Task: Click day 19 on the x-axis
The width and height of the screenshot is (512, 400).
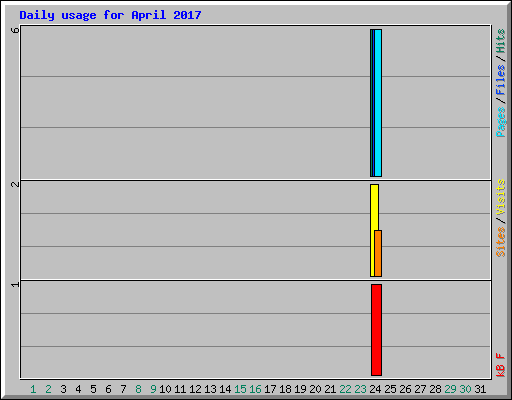Action: 300,389
